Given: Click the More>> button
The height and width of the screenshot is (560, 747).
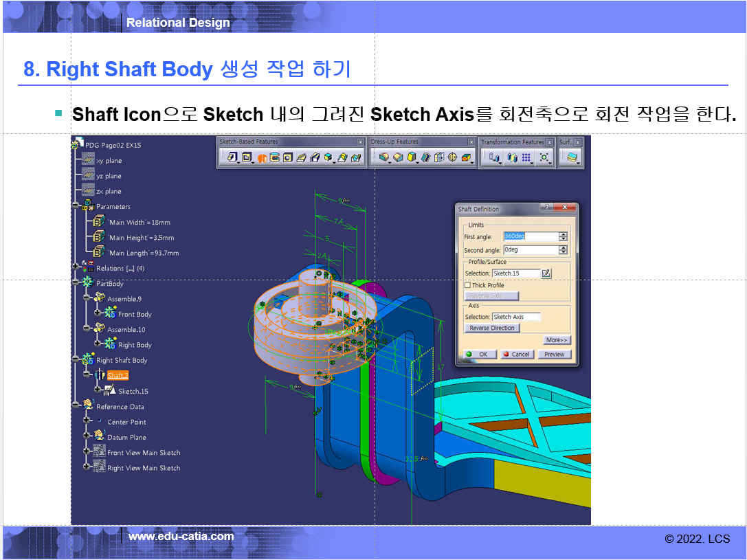Looking at the screenshot, I should point(557,340).
